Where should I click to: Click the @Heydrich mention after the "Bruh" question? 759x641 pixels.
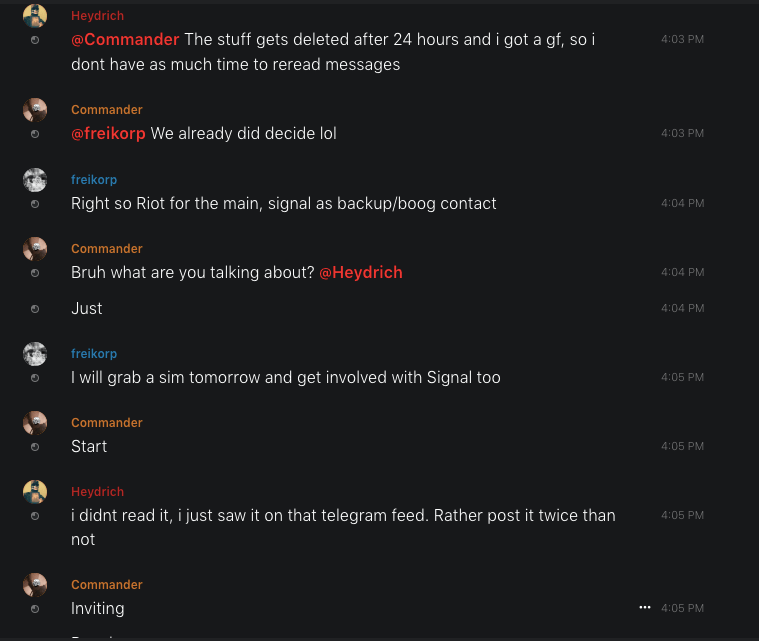(360, 272)
